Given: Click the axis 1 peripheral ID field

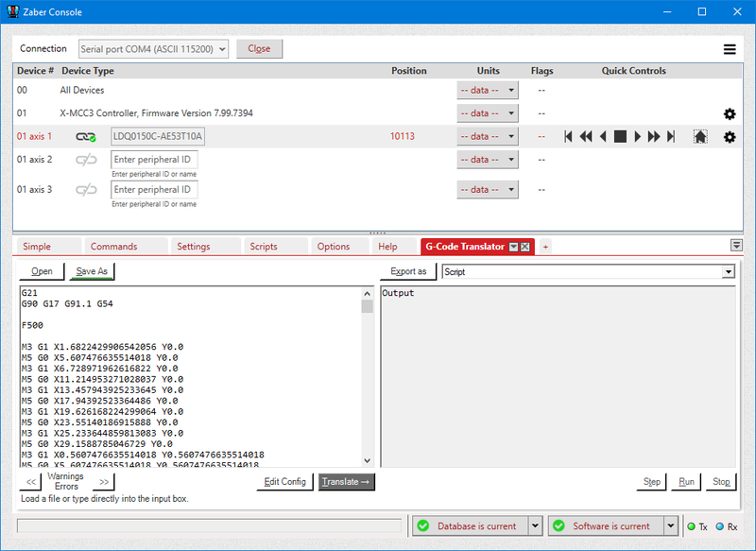Looking at the screenshot, I should coord(158,136).
